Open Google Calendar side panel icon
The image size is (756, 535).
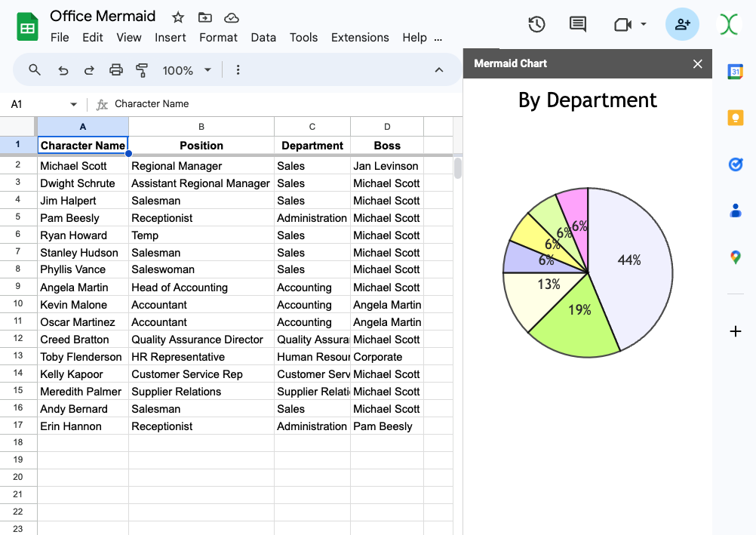pos(736,72)
